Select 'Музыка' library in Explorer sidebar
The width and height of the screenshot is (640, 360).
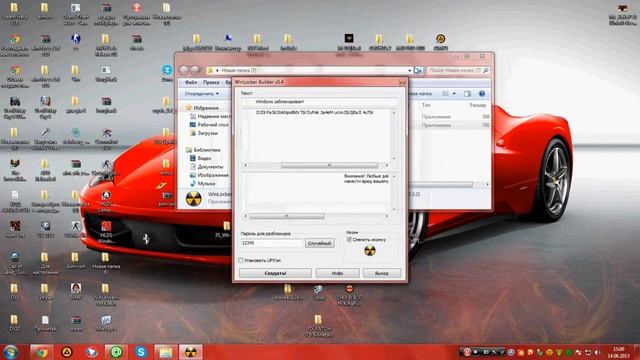203,184
